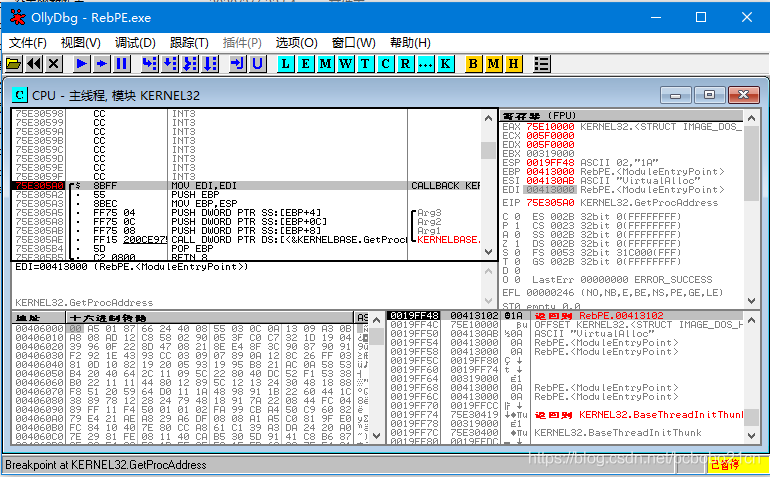Click the Step over icon
The height and width of the screenshot is (477, 770).
click(x=169, y=63)
